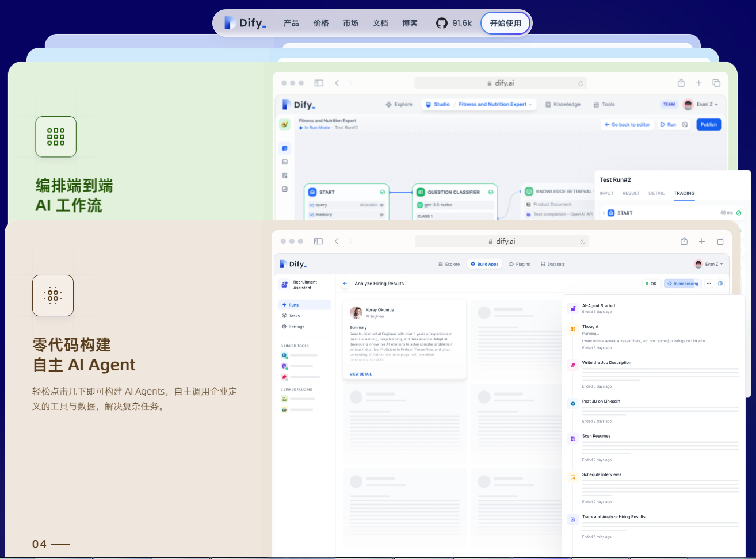Toggle the side panel icon beside three-dots
Screen dimensions: 756x559
[720, 284]
